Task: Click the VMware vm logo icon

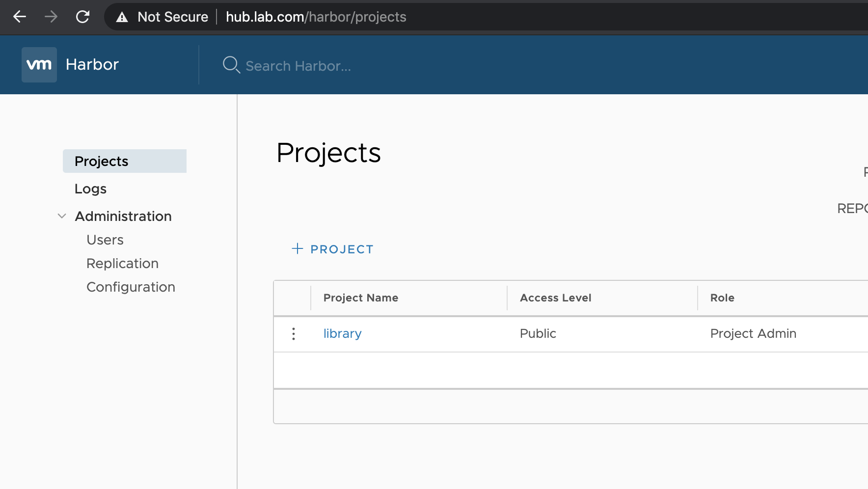Action: [x=39, y=65]
